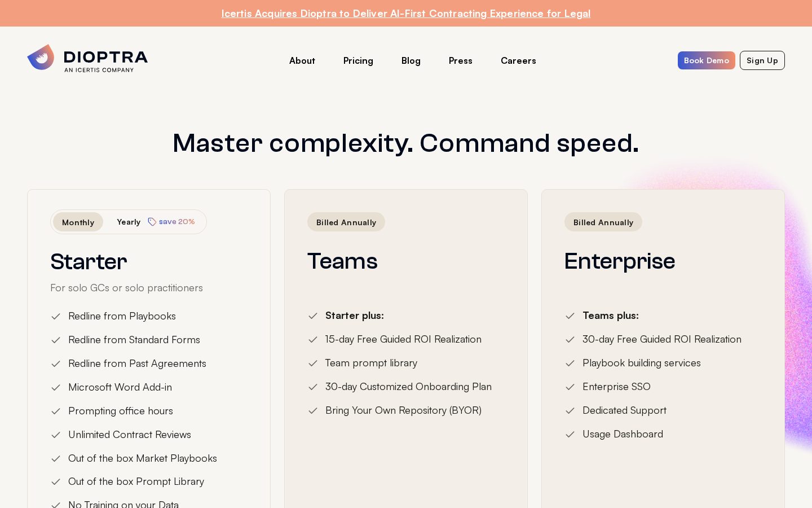Click the DIOPTRA wordmark to go home
The image size is (812, 508).
pyautogui.click(x=106, y=57)
